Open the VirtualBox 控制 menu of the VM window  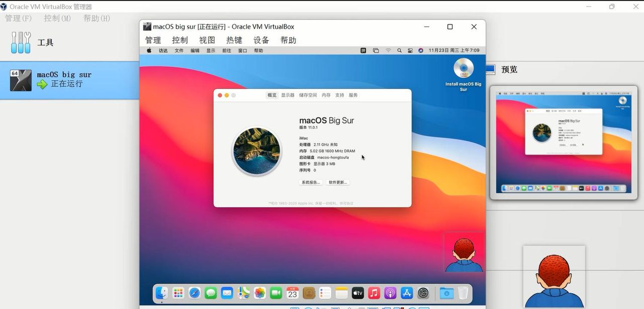click(x=180, y=40)
